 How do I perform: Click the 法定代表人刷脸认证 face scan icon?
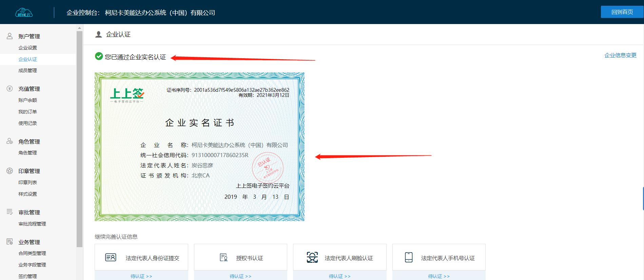(312, 257)
